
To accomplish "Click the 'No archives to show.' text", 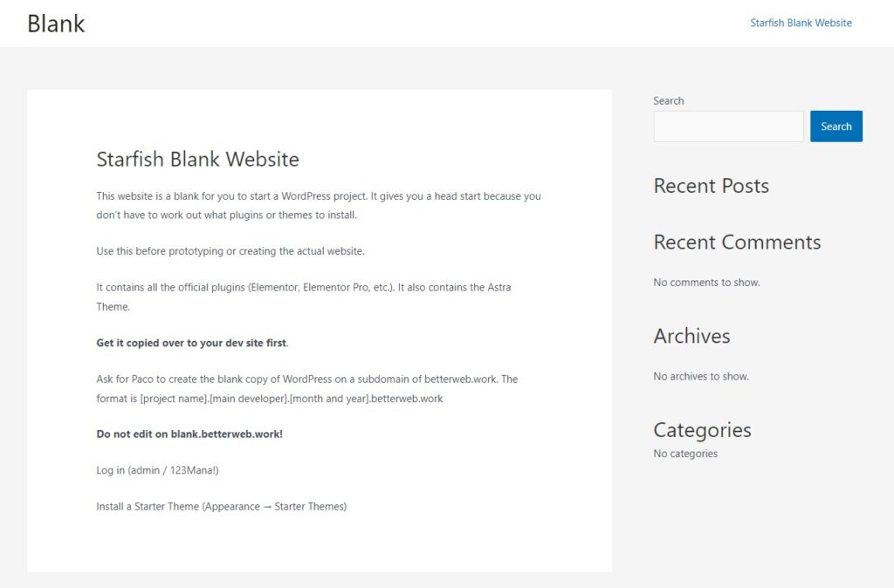I will click(x=701, y=377).
